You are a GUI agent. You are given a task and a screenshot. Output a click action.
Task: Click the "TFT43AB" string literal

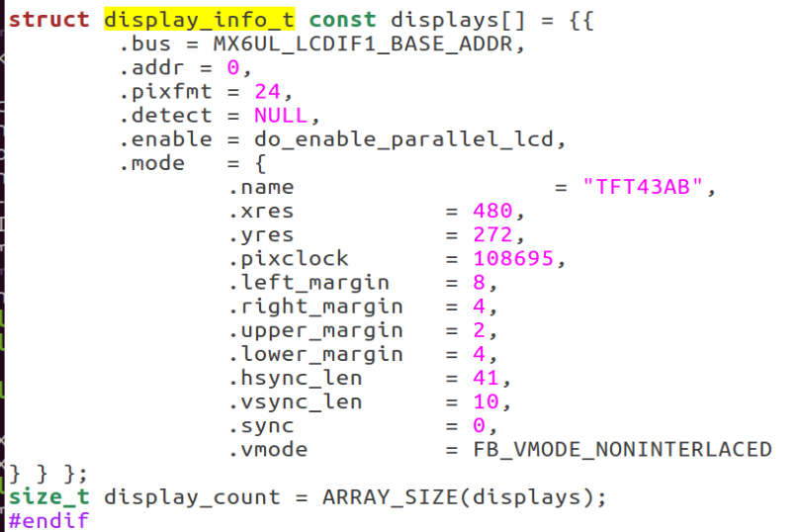643,187
